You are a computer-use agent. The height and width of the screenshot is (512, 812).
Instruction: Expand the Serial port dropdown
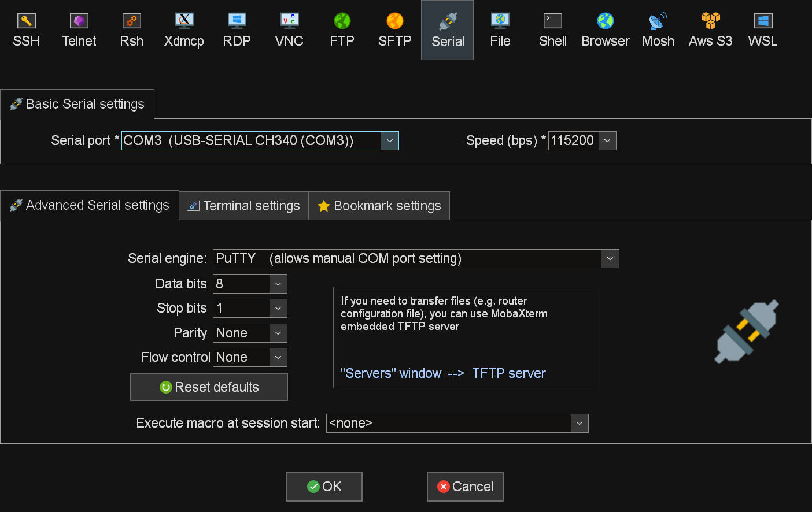[390, 140]
